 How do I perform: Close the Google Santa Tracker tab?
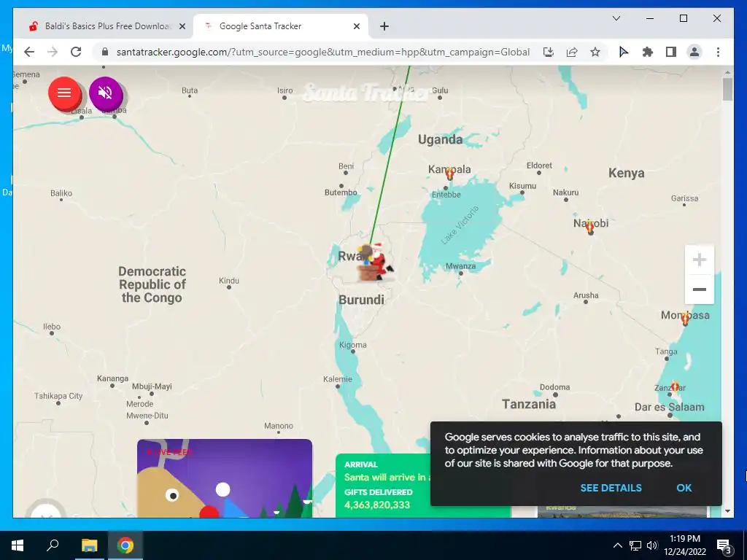[x=356, y=26]
